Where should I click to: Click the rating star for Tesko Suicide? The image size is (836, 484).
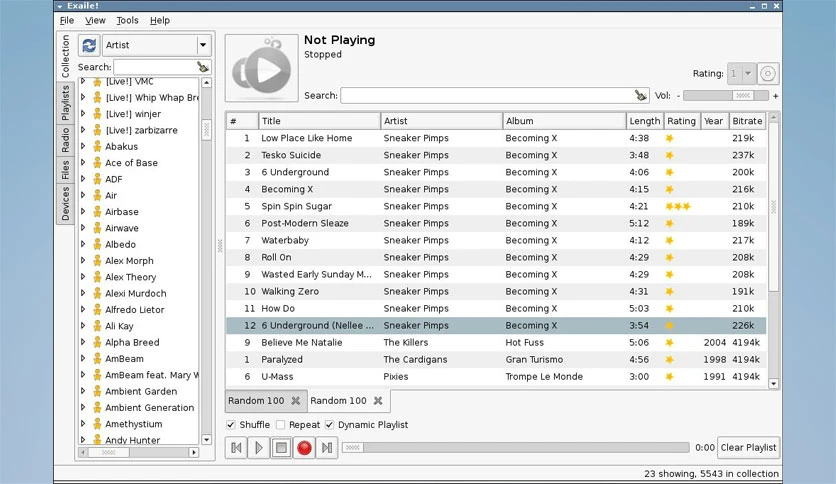[670, 155]
